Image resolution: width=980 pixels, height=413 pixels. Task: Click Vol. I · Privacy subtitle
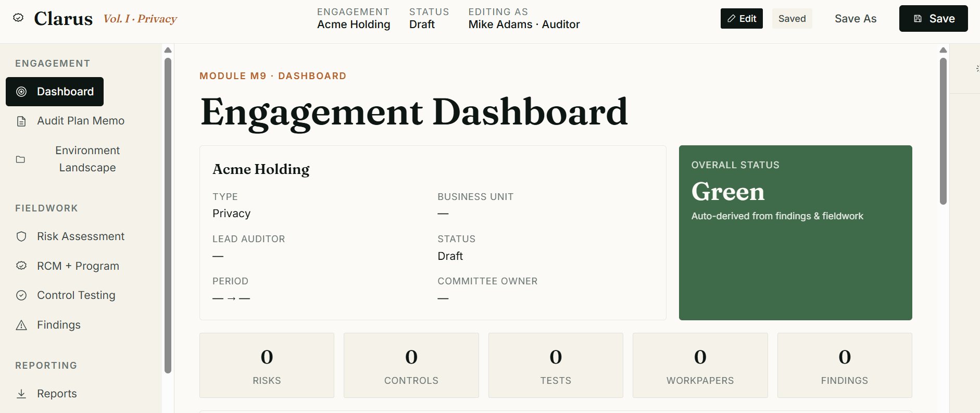coord(140,19)
